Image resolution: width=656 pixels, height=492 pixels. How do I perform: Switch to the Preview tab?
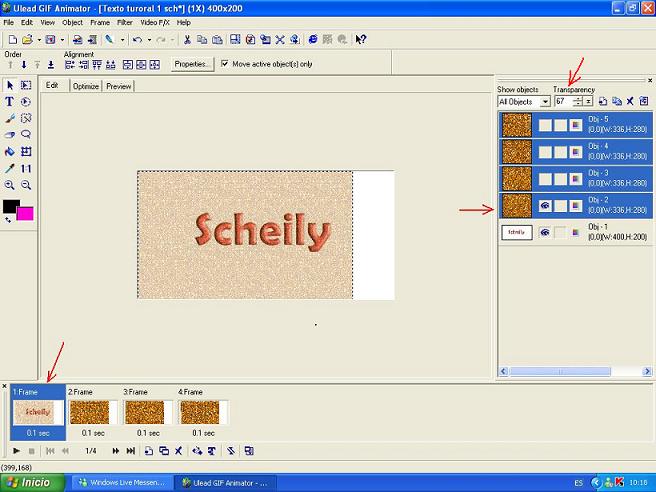(118, 86)
